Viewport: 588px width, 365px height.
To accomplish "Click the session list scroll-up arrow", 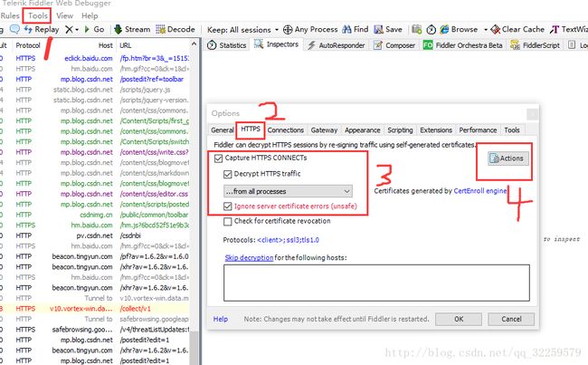I will pos(194,44).
